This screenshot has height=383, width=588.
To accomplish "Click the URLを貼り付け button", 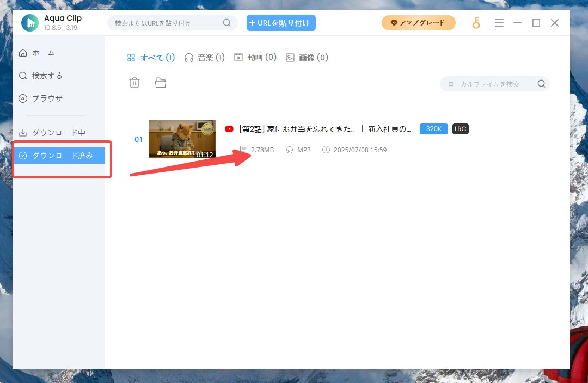I will 281,23.
